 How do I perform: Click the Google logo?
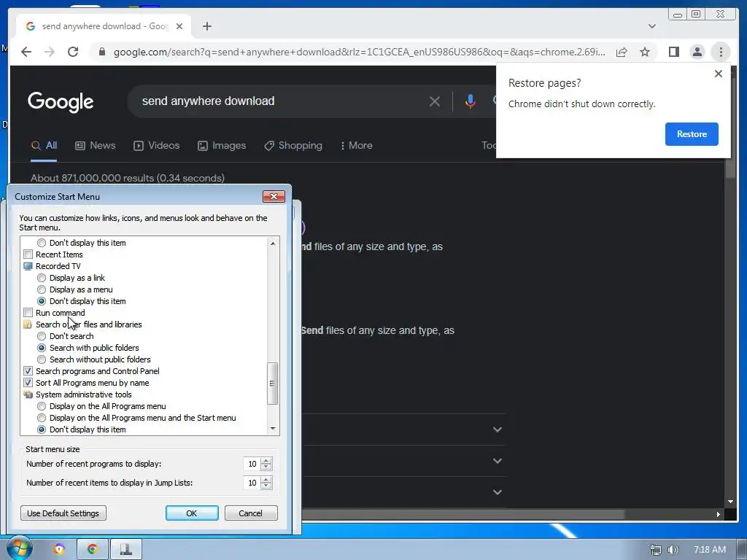[61, 101]
